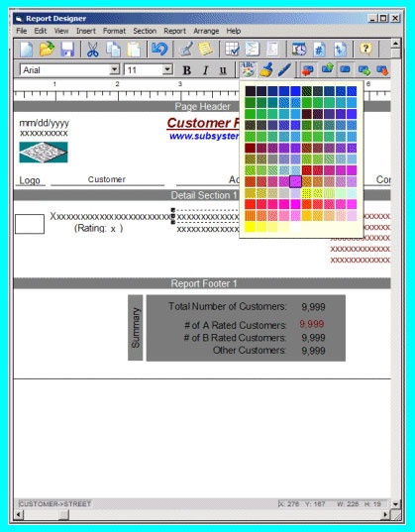The image size is (415, 532).
Task: Toggle Bold formatting
Action: pyautogui.click(x=186, y=70)
